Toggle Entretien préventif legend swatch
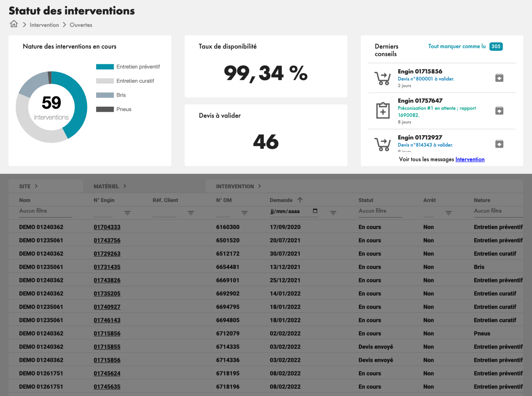 click(x=105, y=67)
